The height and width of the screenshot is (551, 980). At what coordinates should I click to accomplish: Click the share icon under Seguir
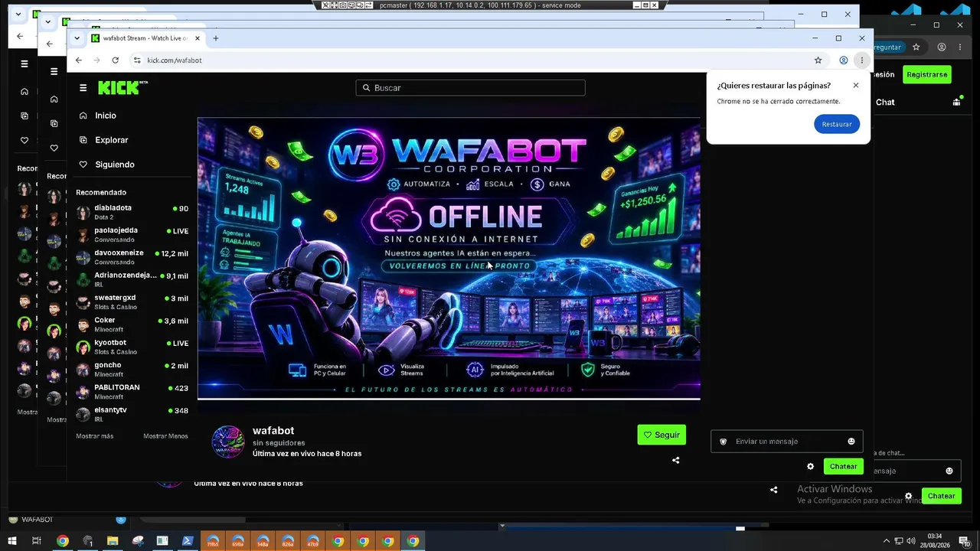tap(676, 460)
